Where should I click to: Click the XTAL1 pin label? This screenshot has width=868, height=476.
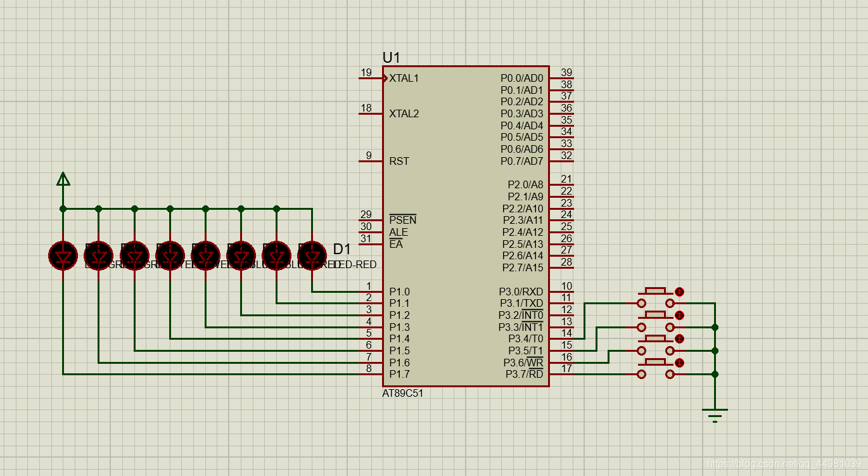404,79
